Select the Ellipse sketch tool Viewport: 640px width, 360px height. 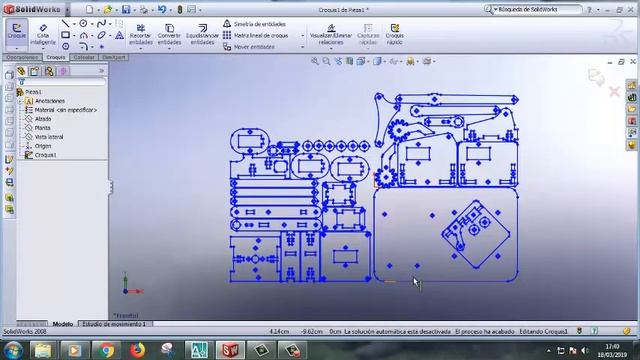pyautogui.click(x=101, y=36)
